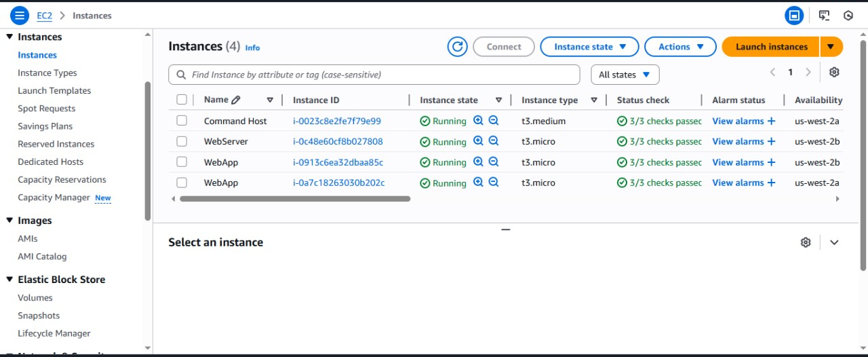Click the hexagon settings icon in top bar

pos(848,15)
